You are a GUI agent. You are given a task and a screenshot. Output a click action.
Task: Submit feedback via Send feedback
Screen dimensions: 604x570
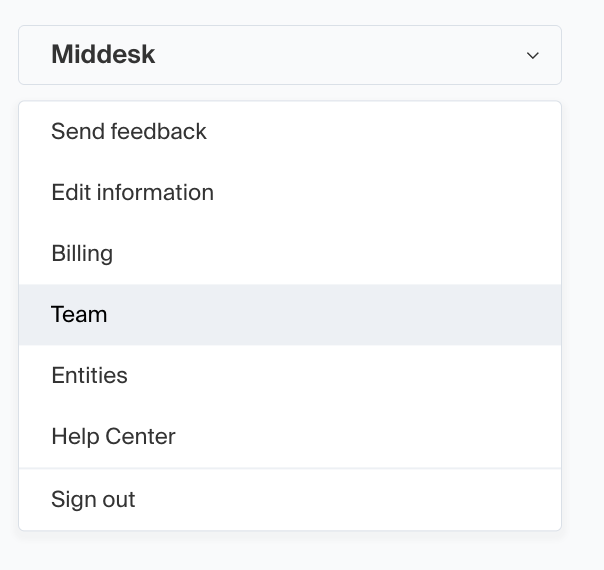point(129,132)
